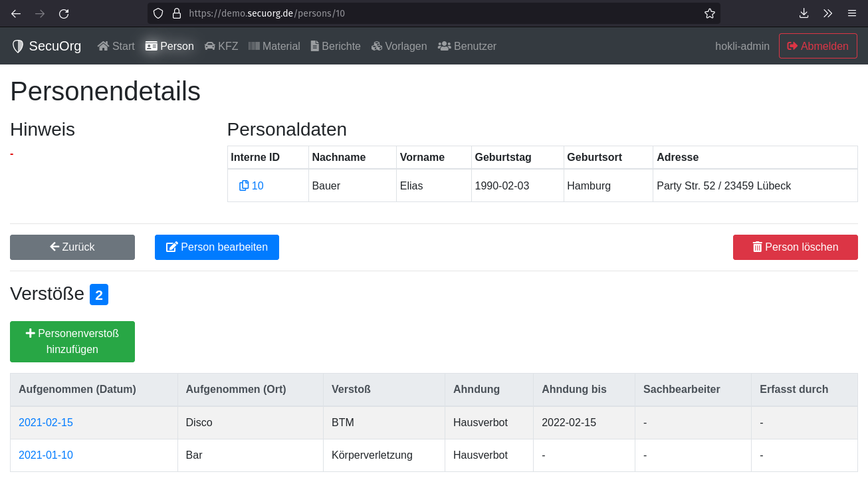Screen dimensions: 868x482
Task: Open the Material navigation item
Action: coord(274,46)
